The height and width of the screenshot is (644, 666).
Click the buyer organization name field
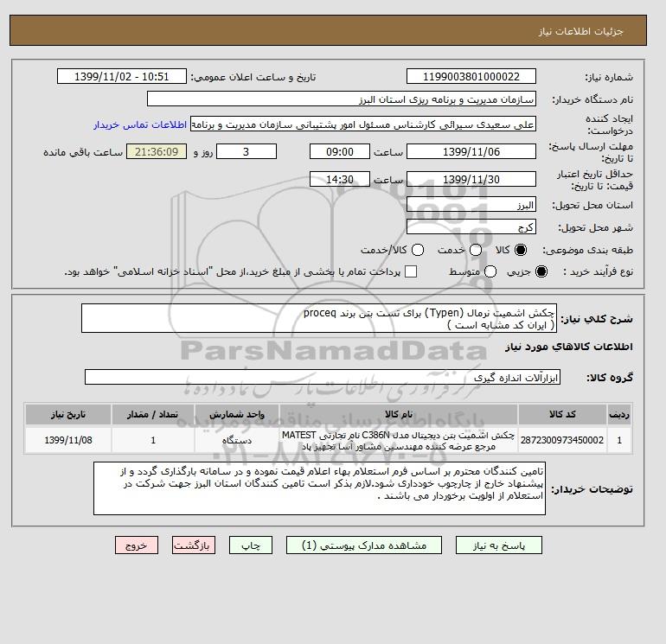pos(342,99)
